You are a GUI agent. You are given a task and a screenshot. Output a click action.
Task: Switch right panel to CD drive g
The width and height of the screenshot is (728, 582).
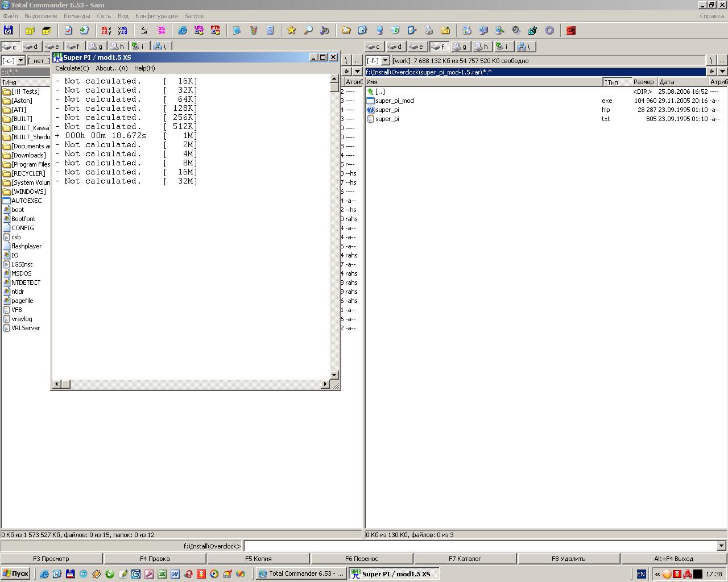point(460,47)
